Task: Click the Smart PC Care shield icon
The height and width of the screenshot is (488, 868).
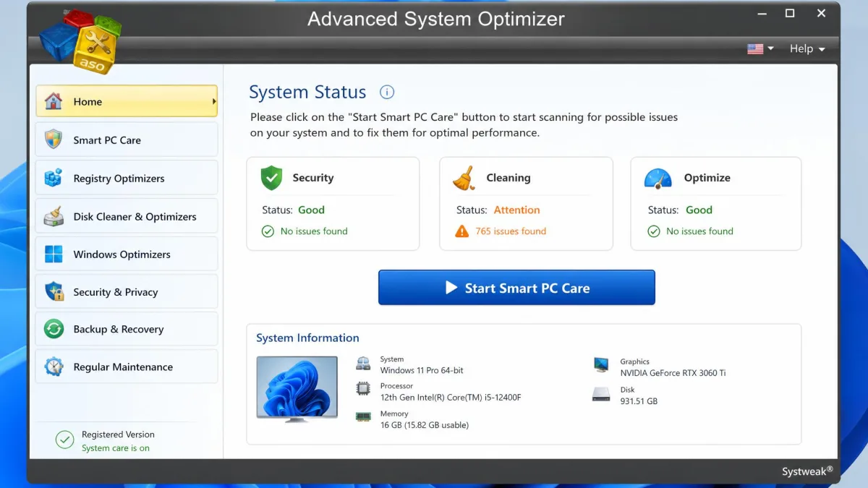Action: pos(54,140)
